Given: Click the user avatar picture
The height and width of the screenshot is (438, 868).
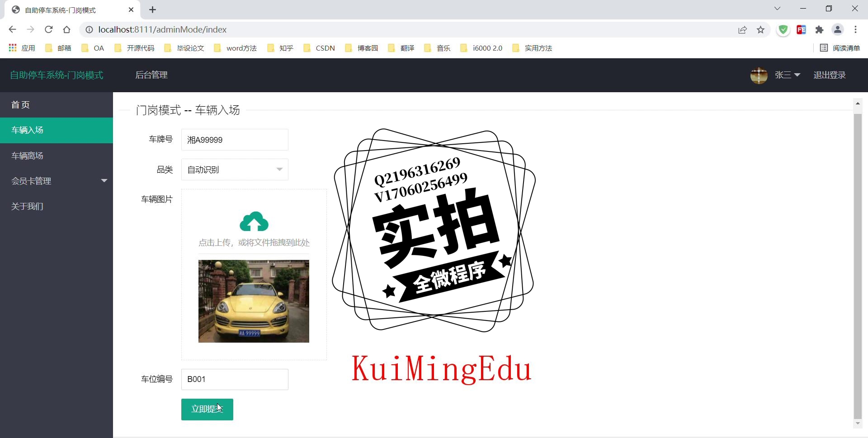Looking at the screenshot, I should coord(759,75).
